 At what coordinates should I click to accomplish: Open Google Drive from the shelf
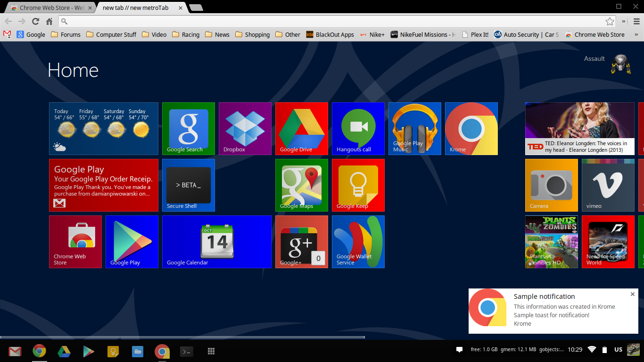[x=64, y=351]
